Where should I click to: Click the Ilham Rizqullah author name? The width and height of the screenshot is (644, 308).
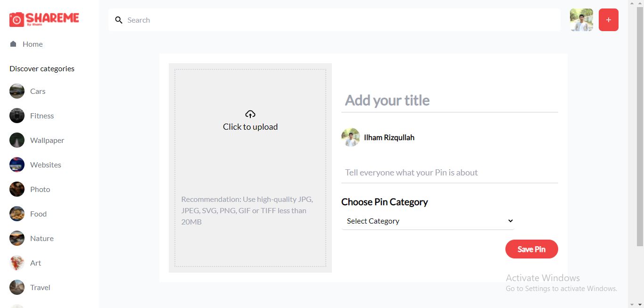point(389,138)
